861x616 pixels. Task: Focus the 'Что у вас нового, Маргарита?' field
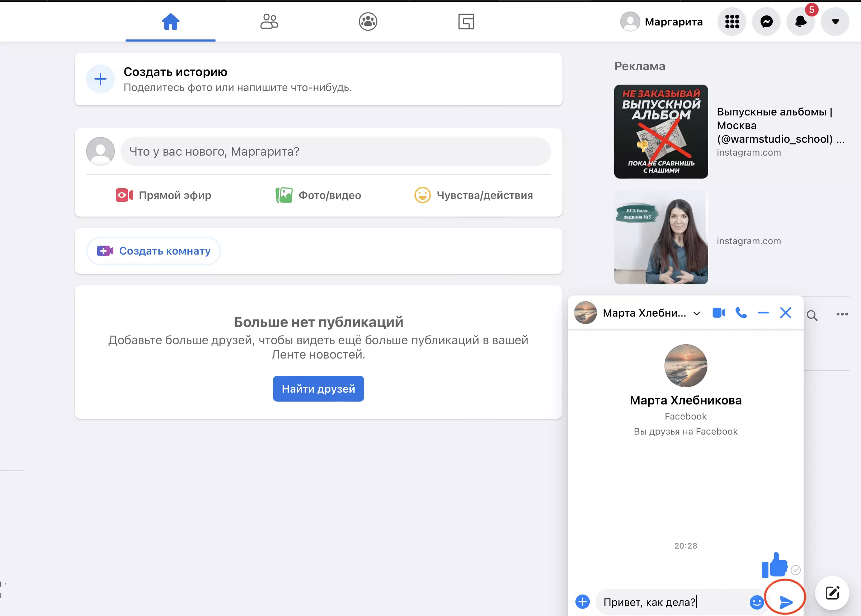335,151
